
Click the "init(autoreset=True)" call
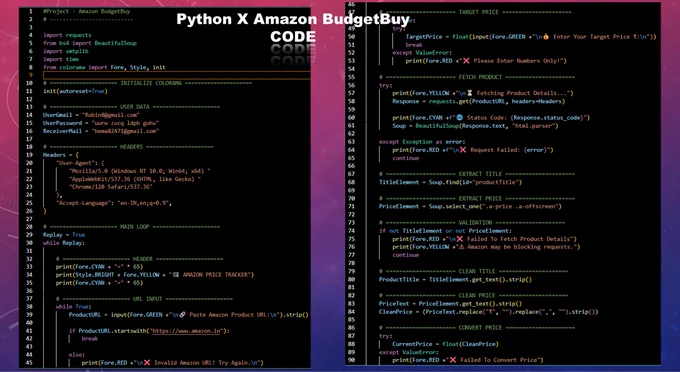point(75,91)
